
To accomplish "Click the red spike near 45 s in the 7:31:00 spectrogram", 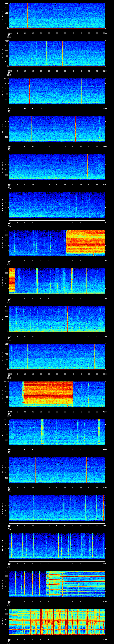I will (x=81, y=91).
